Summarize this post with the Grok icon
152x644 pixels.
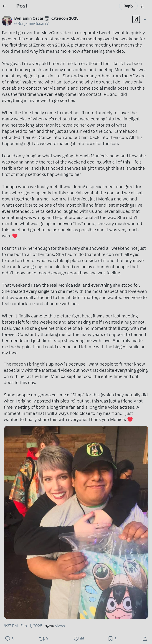(x=136, y=20)
